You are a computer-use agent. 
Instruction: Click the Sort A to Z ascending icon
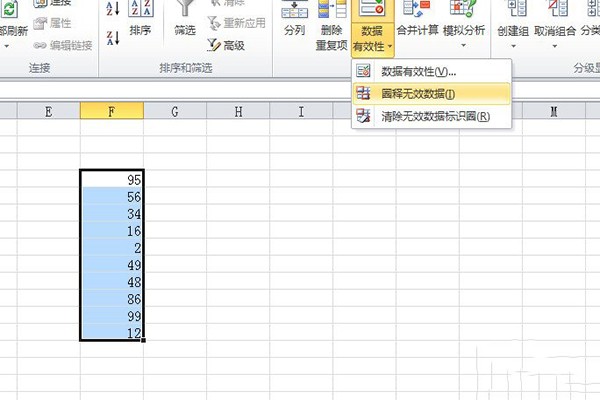click(113, 8)
